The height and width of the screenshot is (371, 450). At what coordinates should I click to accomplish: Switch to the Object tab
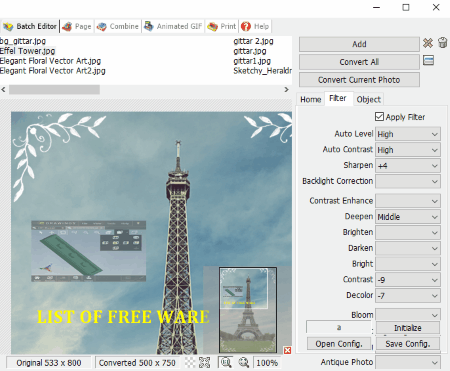368,99
